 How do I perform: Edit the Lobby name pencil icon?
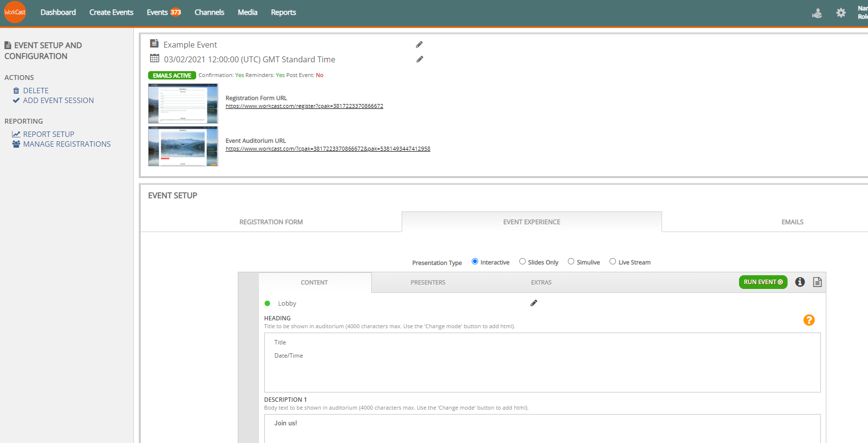click(534, 303)
